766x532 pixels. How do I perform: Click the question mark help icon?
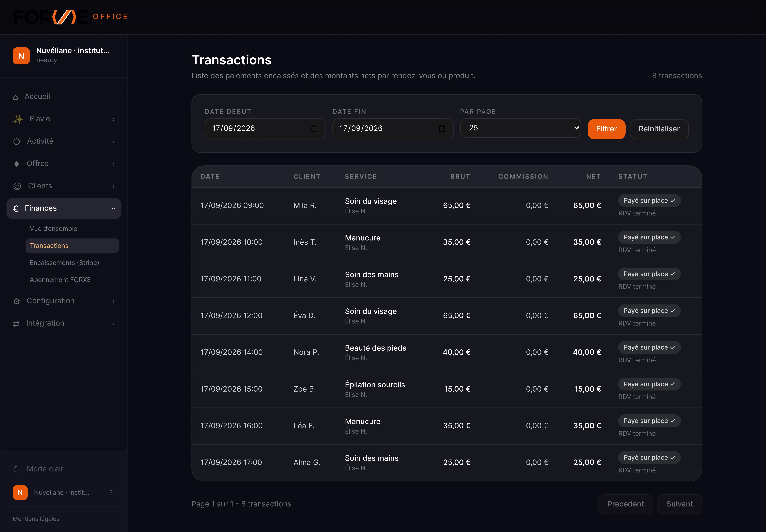(x=111, y=492)
